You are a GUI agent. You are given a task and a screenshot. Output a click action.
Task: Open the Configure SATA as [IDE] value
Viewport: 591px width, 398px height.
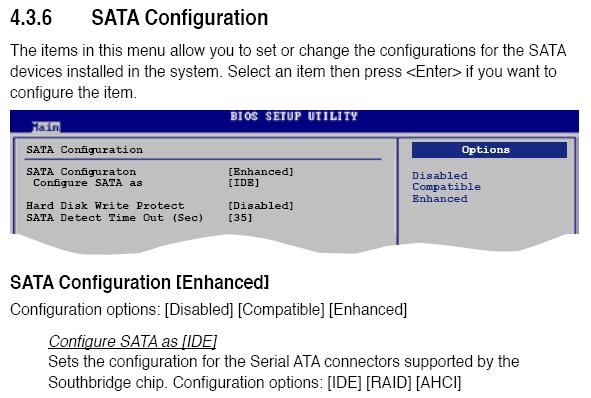(244, 183)
